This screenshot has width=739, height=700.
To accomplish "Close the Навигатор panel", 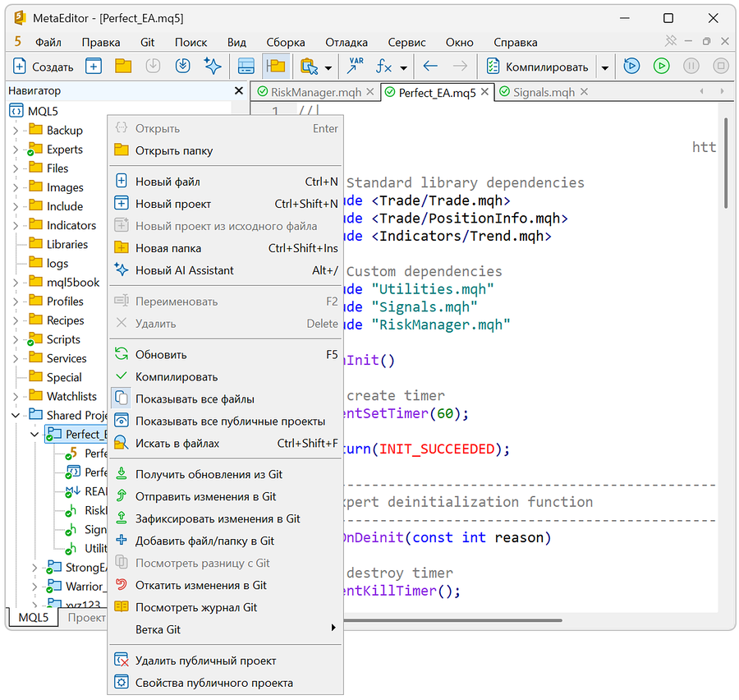I will [239, 90].
